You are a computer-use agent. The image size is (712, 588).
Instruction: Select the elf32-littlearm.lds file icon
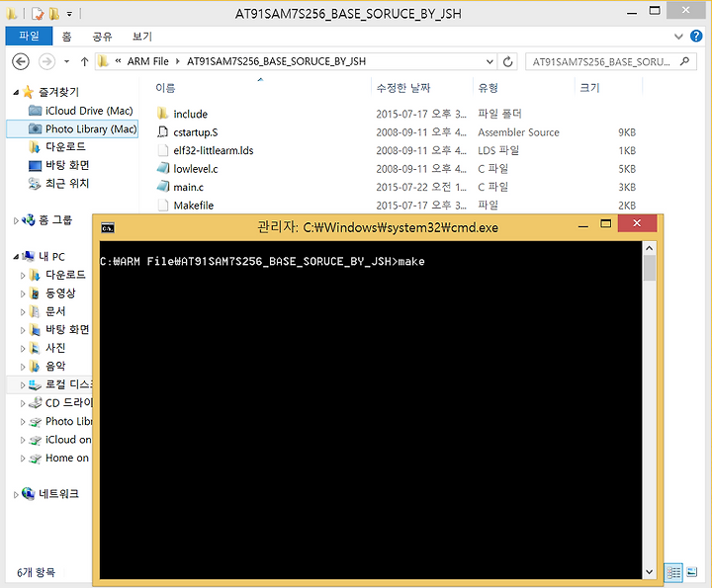[x=162, y=150]
